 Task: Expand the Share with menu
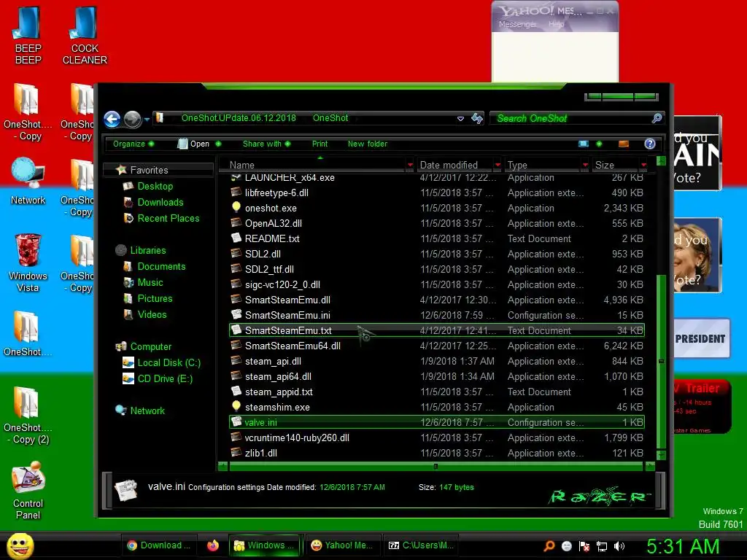pos(267,144)
